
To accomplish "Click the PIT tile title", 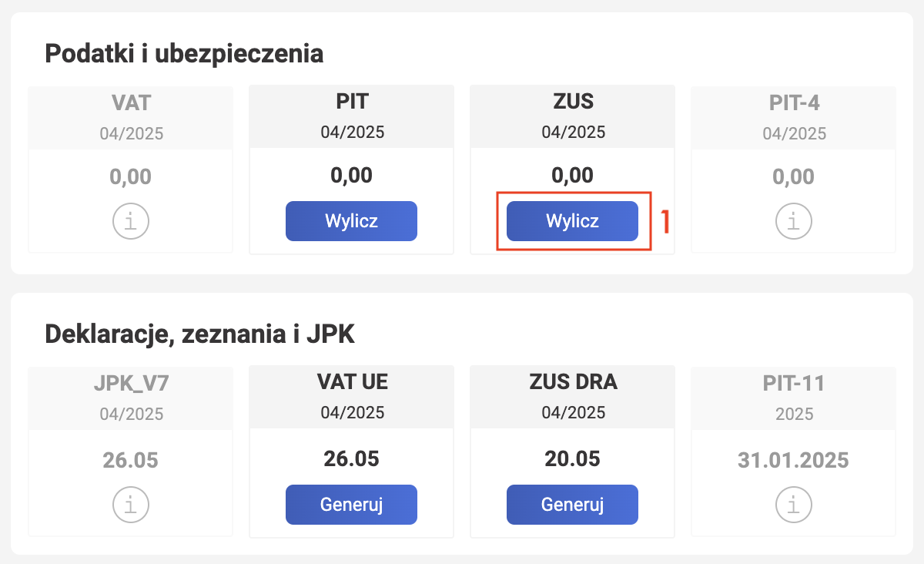I will pos(351,101).
